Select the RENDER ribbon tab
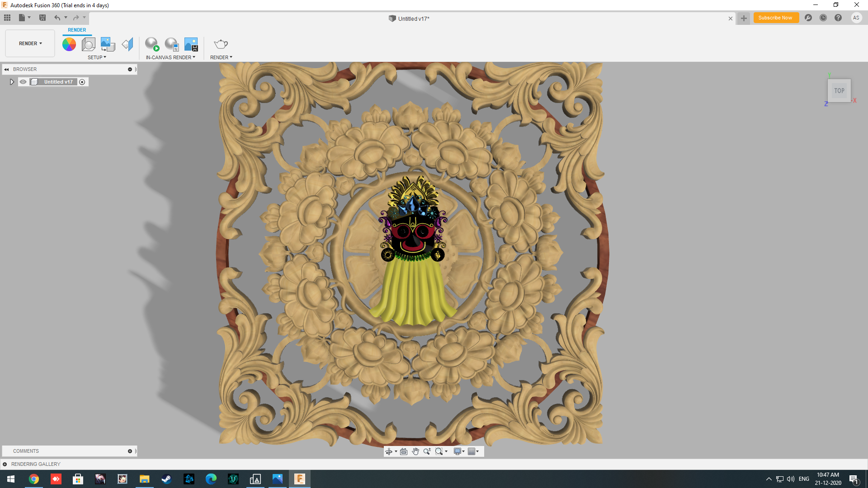The height and width of the screenshot is (488, 868). coord(77,30)
